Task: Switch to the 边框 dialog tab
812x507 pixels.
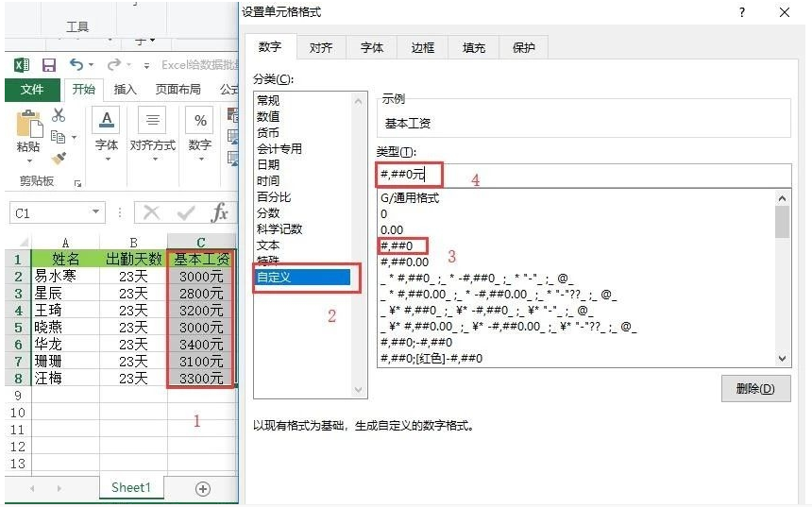Action: pyautogui.click(x=423, y=47)
